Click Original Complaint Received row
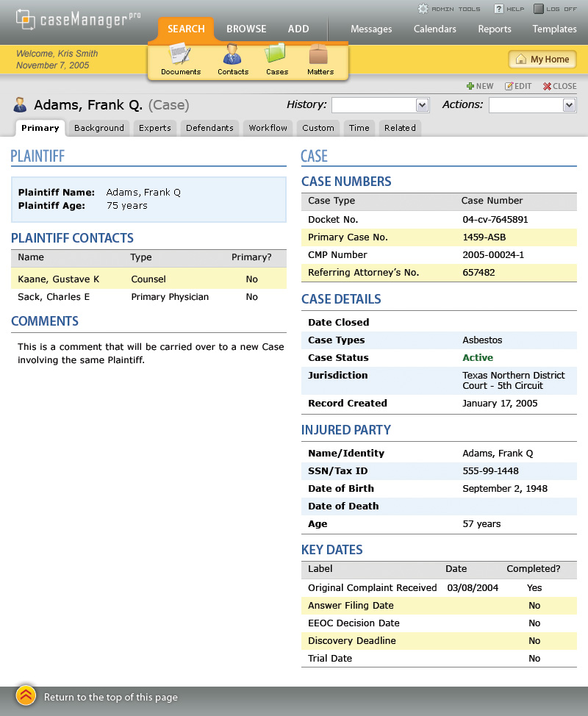Screen dimensions: 588x716 (439, 587)
